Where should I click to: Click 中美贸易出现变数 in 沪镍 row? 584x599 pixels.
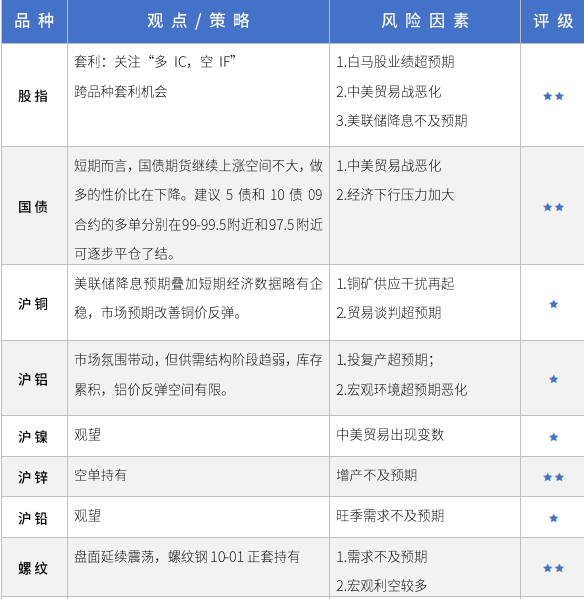(x=390, y=435)
